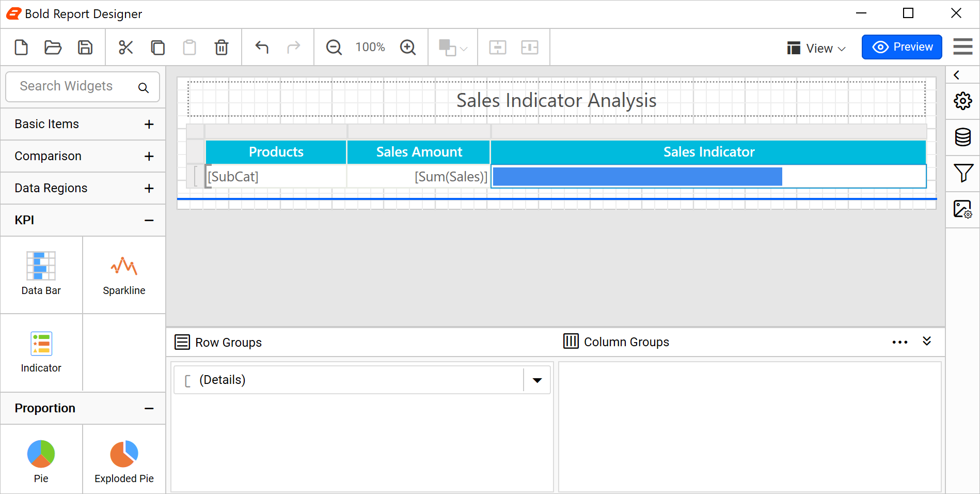Select the detail row handle in tablix
Screen dimensions: 980x494
click(196, 177)
